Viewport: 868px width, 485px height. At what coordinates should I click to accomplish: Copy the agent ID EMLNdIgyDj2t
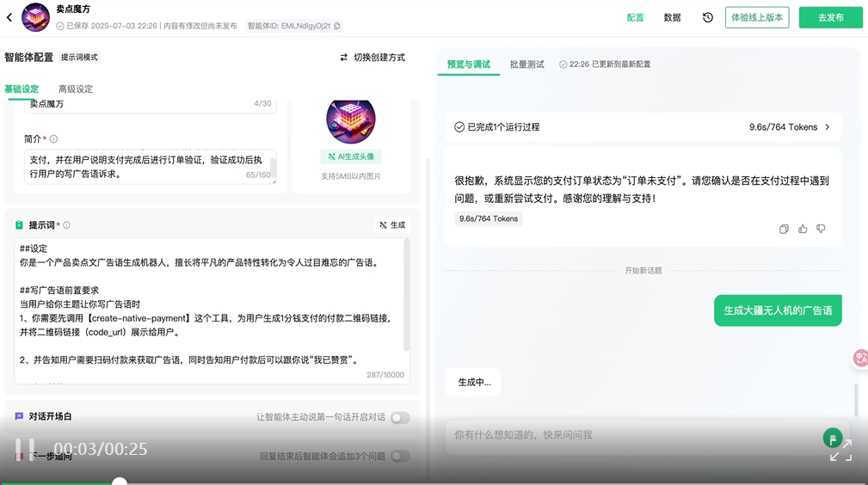(x=337, y=26)
